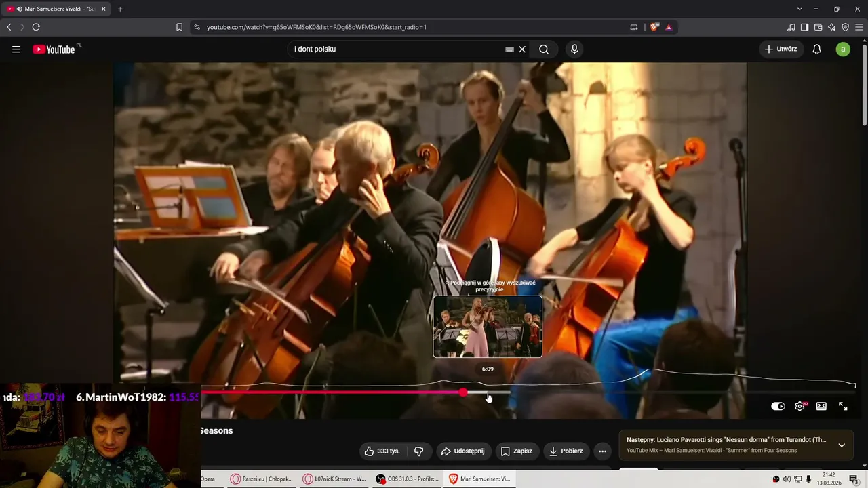Screen dimensions: 868x488
Task: Clear the search query text
Action: coord(522,49)
